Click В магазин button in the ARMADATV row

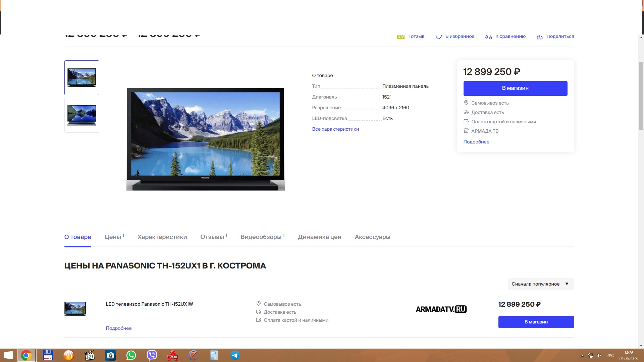tap(536, 322)
